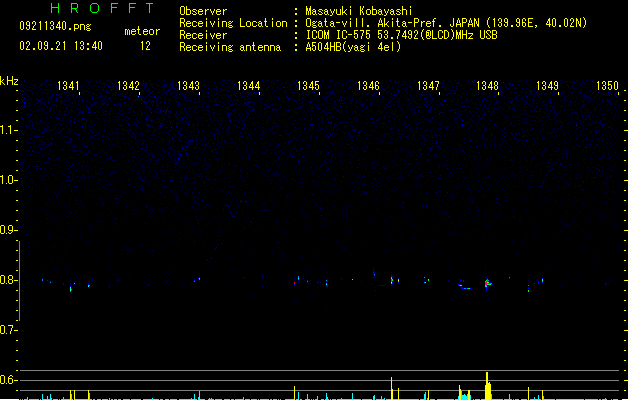Click the tallest yellow bar under 1348
The width and height of the screenshot is (629, 400).
tap(487, 386)
